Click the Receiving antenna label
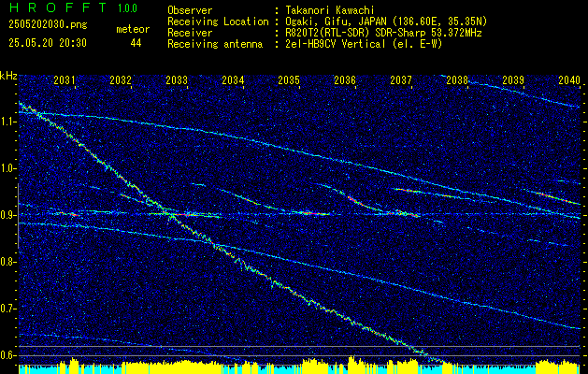Screen dimensions: 588x374 point(215,44)
